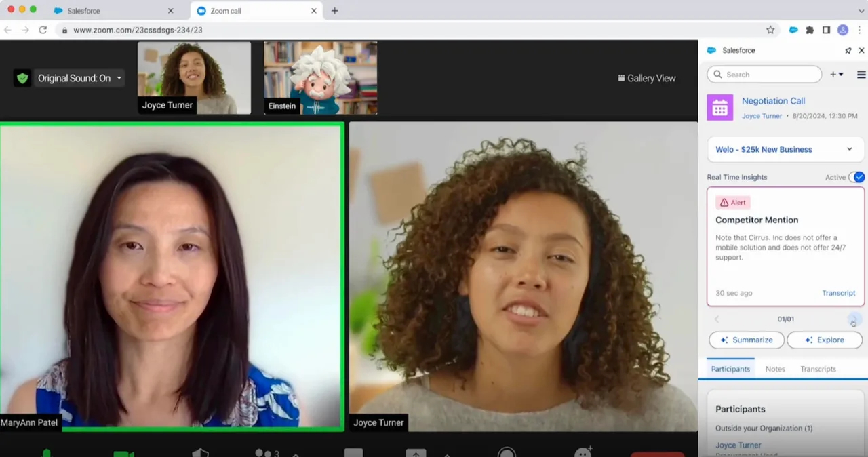The image size is (868, 457).
Task: Click Joyce Turner's large video tile
Action: [x=523, y=277]
